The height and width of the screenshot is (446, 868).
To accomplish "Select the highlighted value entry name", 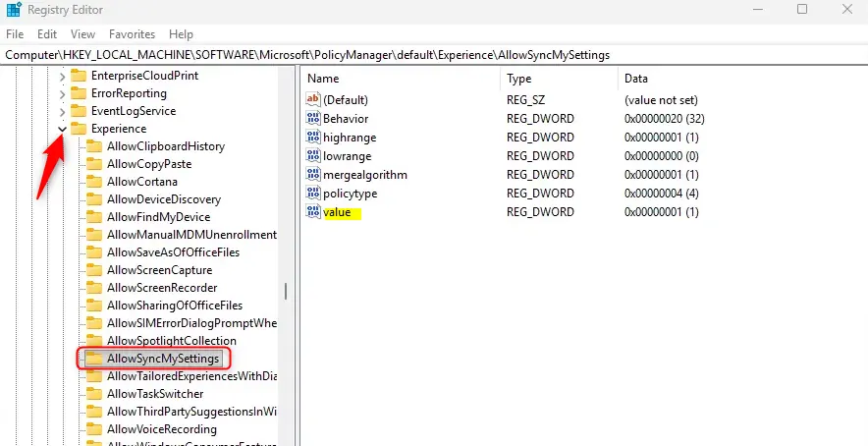I will click(x=337, y=212).
